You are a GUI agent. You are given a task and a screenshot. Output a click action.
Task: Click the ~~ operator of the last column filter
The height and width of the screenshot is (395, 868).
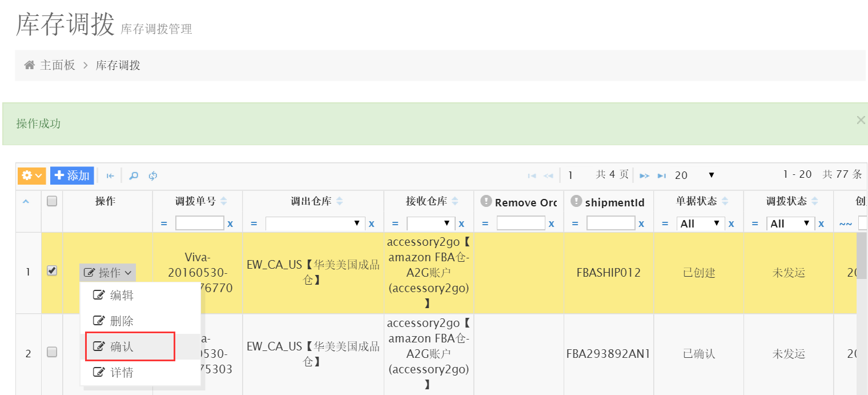846,224
